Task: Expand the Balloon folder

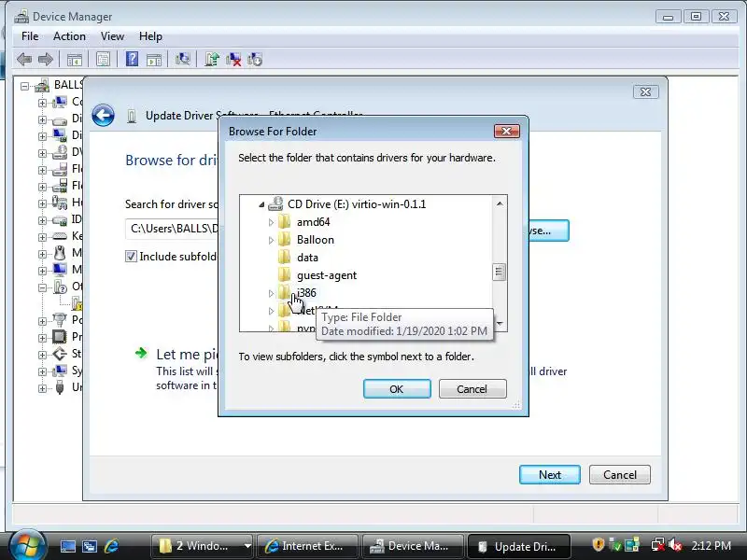Action: point(271,240)
